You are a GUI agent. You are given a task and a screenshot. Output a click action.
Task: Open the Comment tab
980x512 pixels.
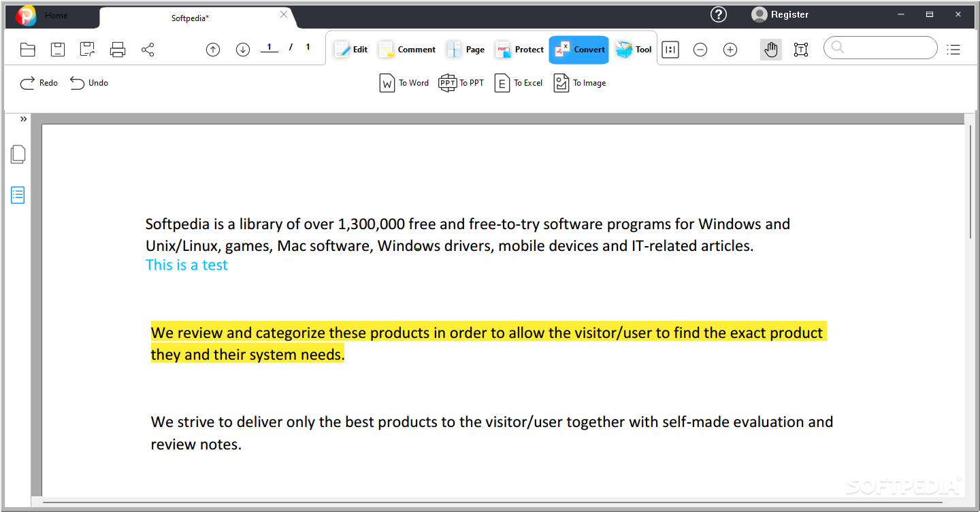pyautogui.click(x=407, y=49)
